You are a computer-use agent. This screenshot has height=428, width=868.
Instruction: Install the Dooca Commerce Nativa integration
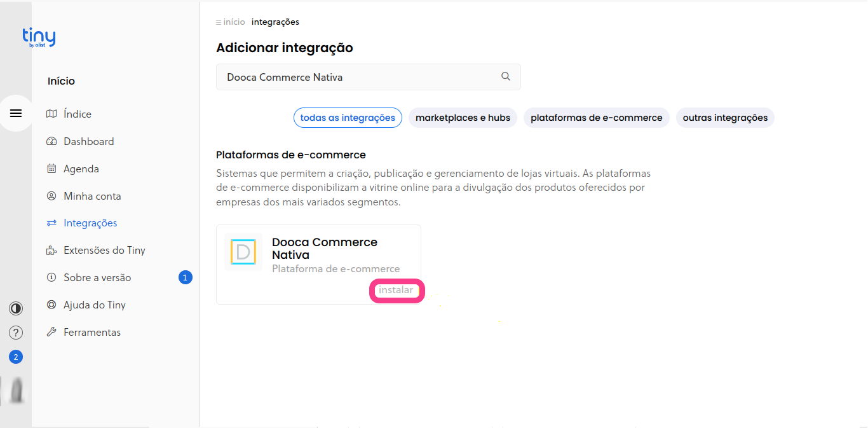coord(396,290)
